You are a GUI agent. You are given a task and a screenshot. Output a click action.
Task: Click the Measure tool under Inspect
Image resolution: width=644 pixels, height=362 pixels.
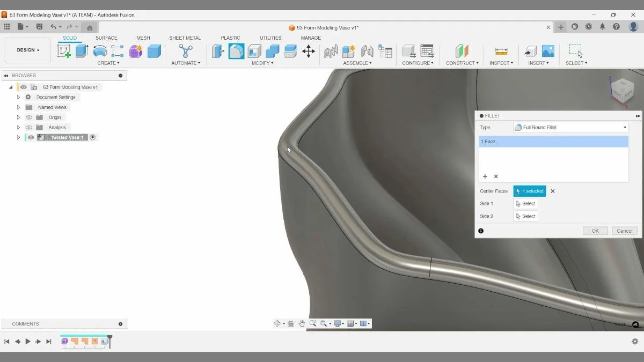click(x=500, y=51)
